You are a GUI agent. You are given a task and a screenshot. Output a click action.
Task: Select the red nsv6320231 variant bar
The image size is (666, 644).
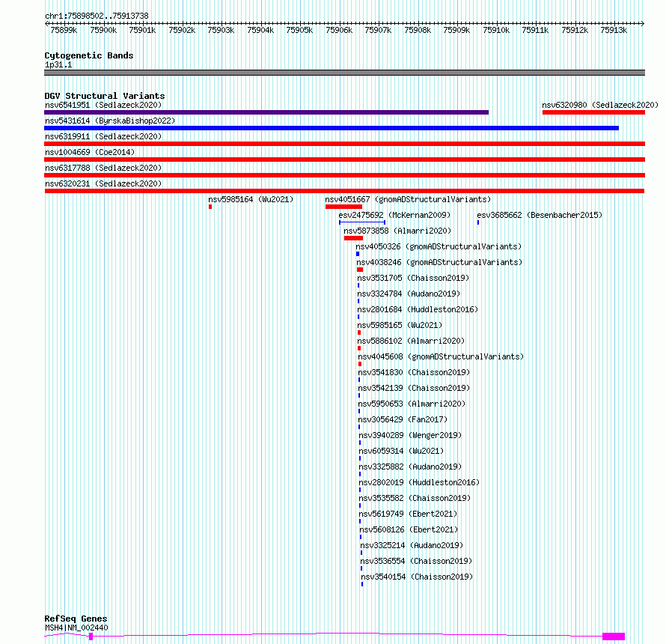[344, 191]
